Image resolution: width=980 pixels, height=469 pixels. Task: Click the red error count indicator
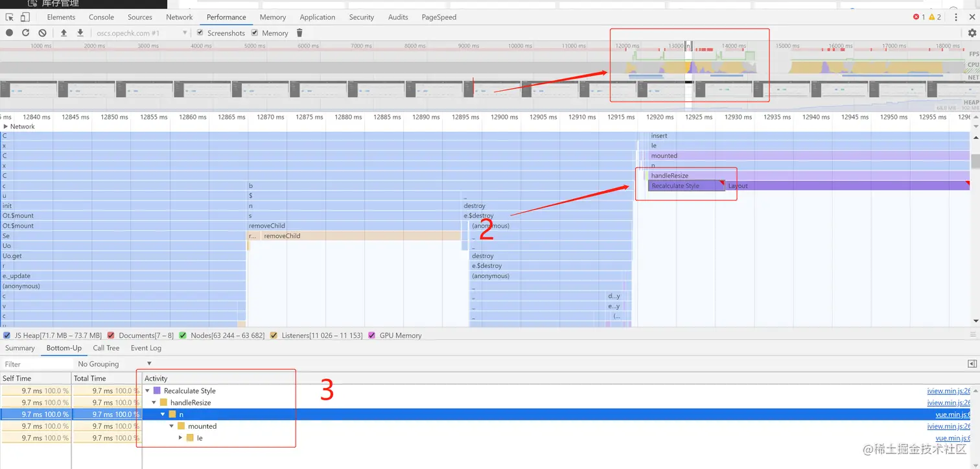(x=919, y=17)
